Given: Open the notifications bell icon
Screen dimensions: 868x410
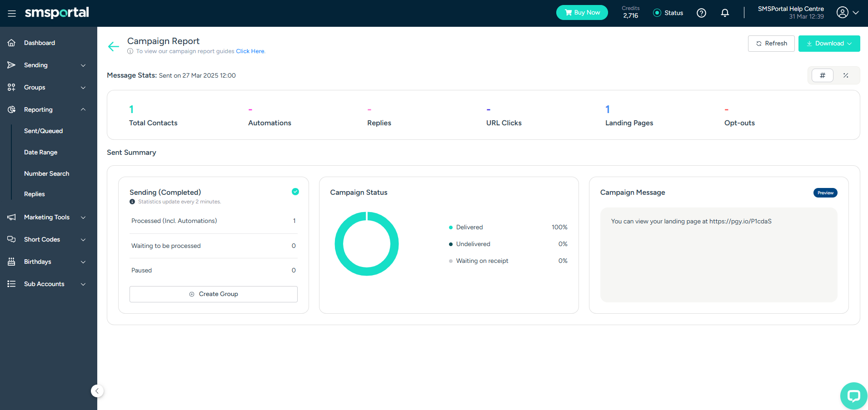Looking at the screenshot, I should click(x=725, y=13).
